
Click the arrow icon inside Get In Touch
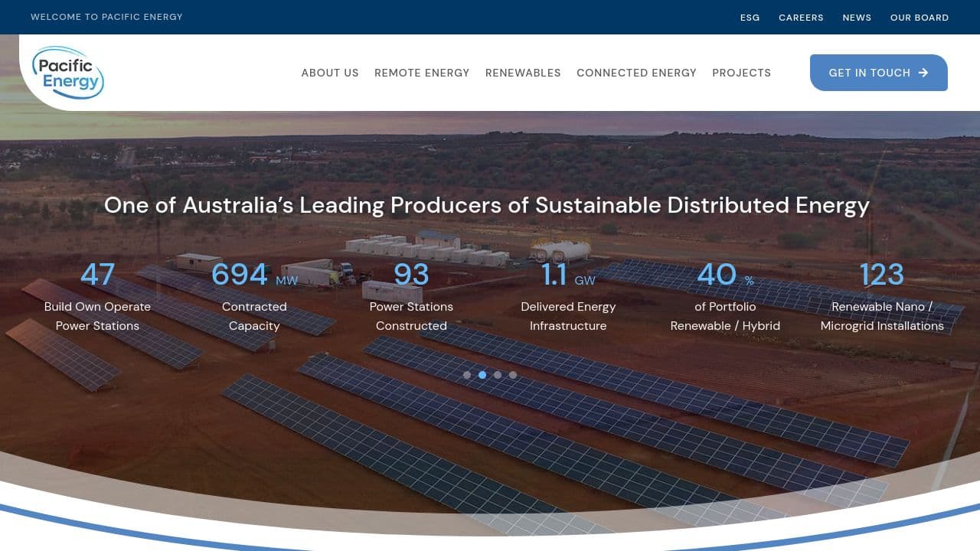925,73
